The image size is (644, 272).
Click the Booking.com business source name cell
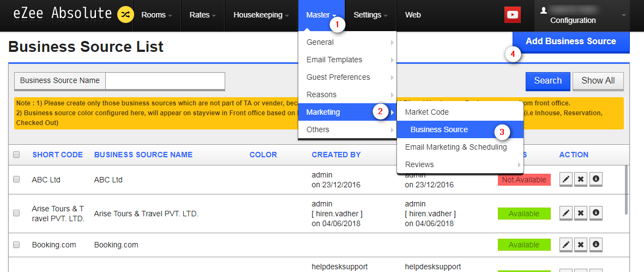[x=116, y=245]
